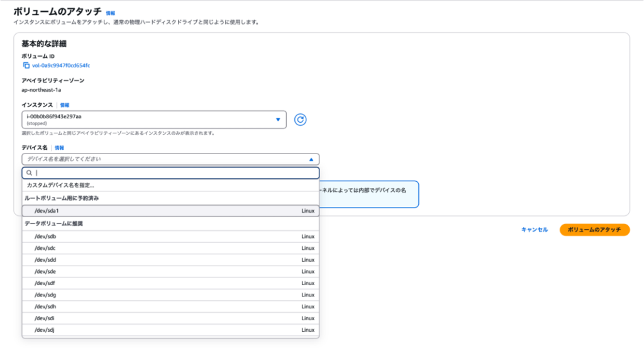
Task: Select /dev/sdd device option
Action: 170,260
